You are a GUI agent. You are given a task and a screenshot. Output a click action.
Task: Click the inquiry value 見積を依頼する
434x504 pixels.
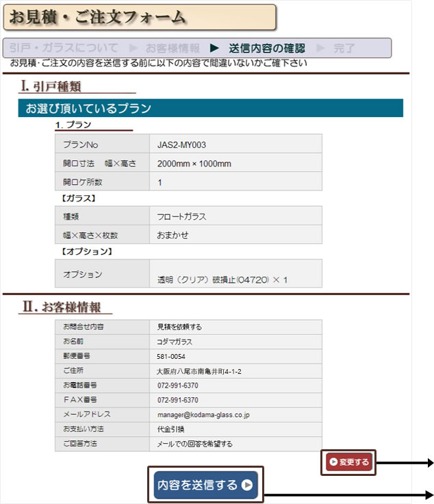click(x=179, y=327)
